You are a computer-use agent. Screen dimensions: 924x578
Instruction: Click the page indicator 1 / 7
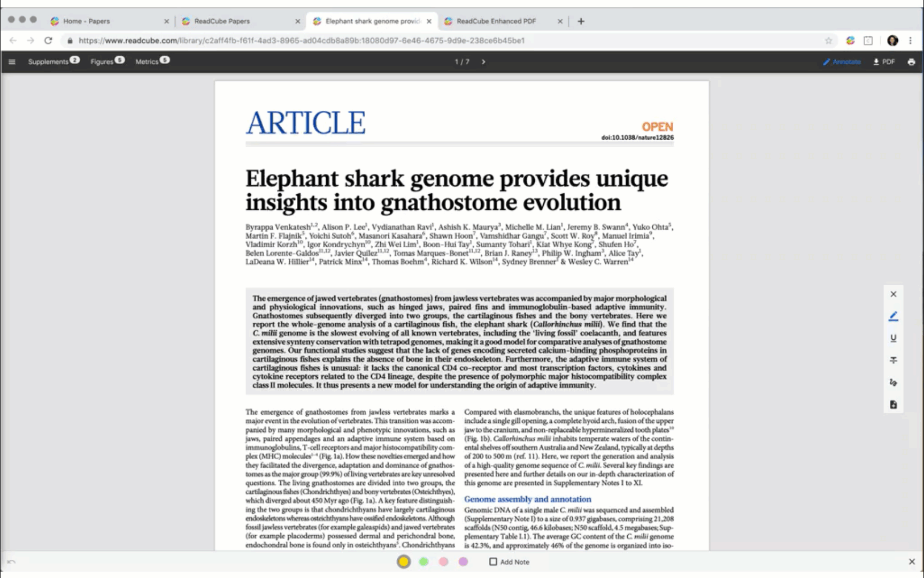[462, 62]
